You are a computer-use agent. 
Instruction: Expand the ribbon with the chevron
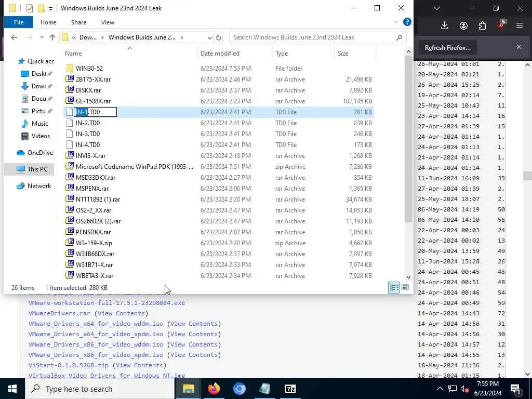point(395,22)
